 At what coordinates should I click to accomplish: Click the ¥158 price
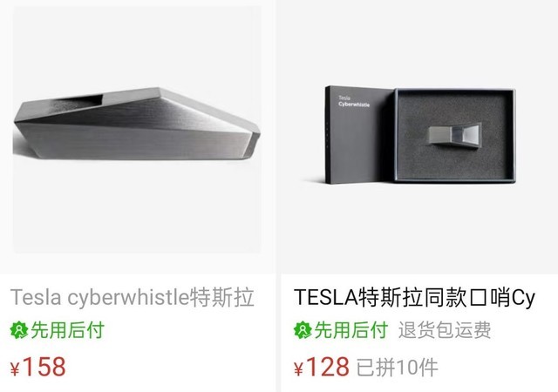click(38, 367)
